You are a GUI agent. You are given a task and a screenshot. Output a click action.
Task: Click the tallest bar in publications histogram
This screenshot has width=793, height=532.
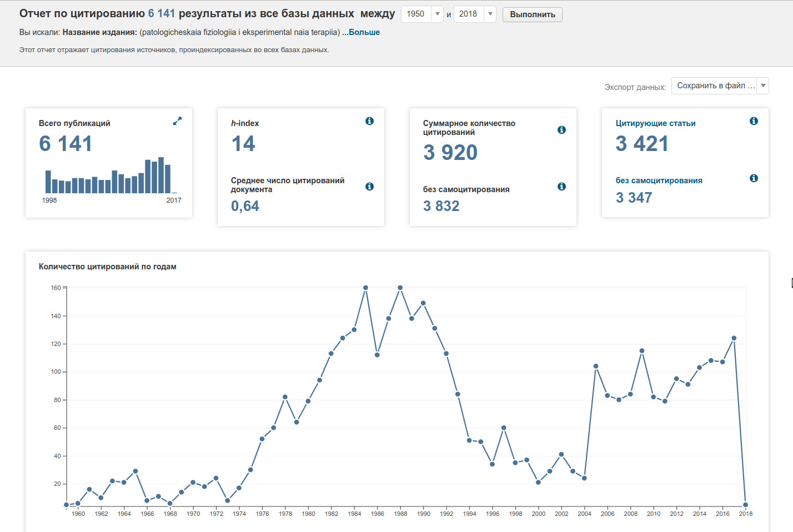coord(161,175)
